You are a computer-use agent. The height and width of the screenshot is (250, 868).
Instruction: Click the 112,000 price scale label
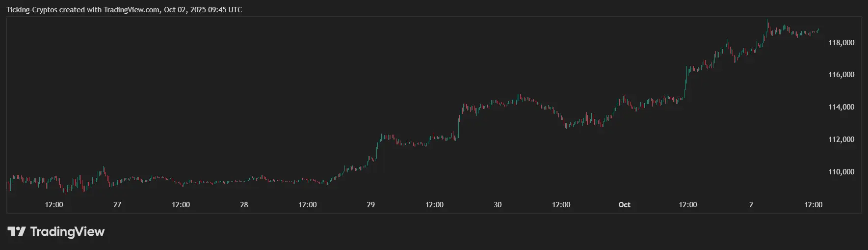tap(841, 139)
